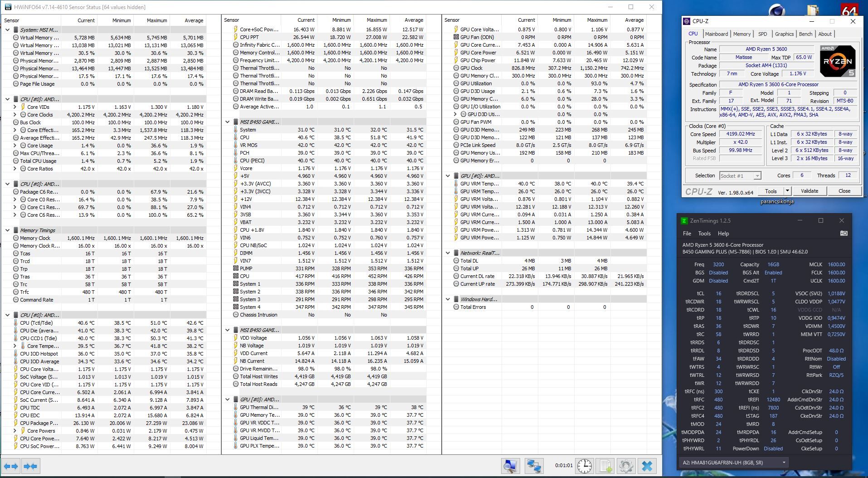868x478 pixels.
Task: Open the memory module dropdown in ZenTimings
Action: (x=734, y=462)
